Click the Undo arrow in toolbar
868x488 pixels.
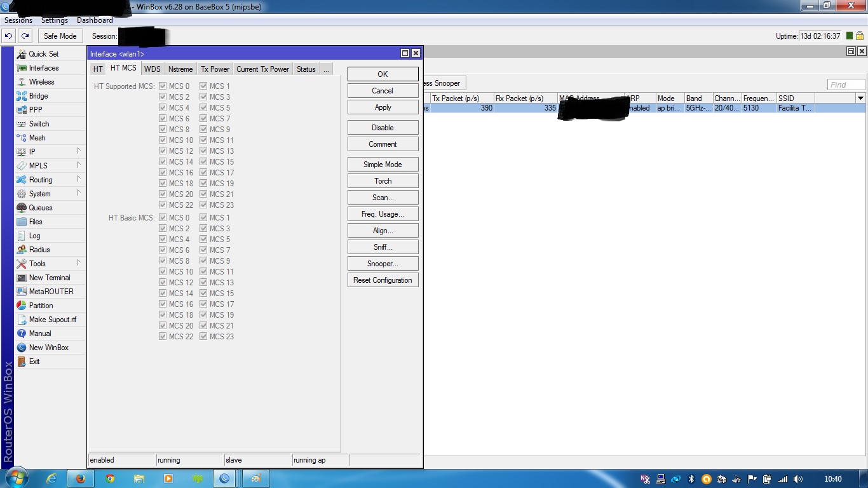point(9,36)
